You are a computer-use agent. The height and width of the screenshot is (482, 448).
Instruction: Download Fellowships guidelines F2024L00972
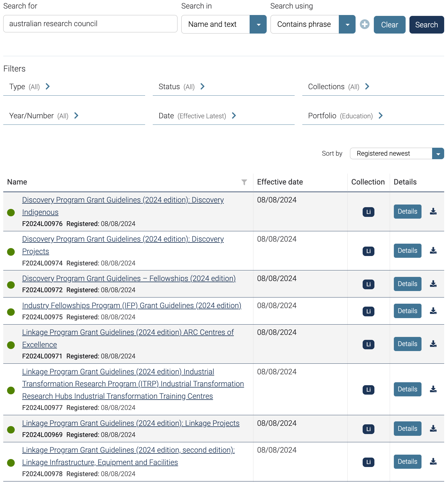[433, 284]
